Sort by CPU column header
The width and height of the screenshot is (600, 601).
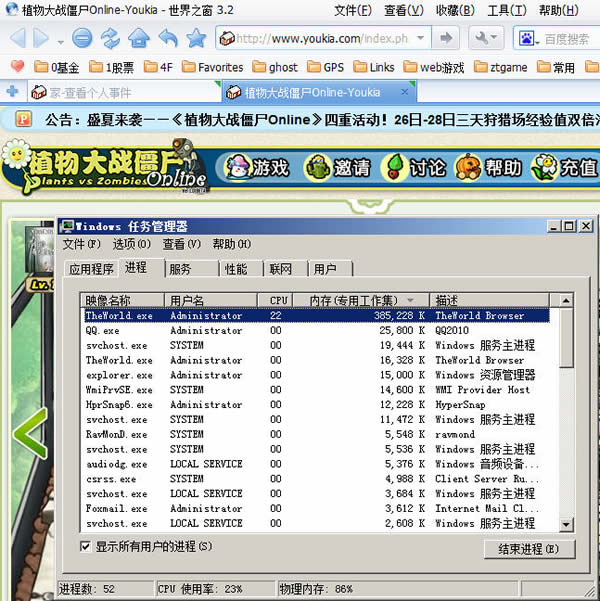[x=275, y=300]
